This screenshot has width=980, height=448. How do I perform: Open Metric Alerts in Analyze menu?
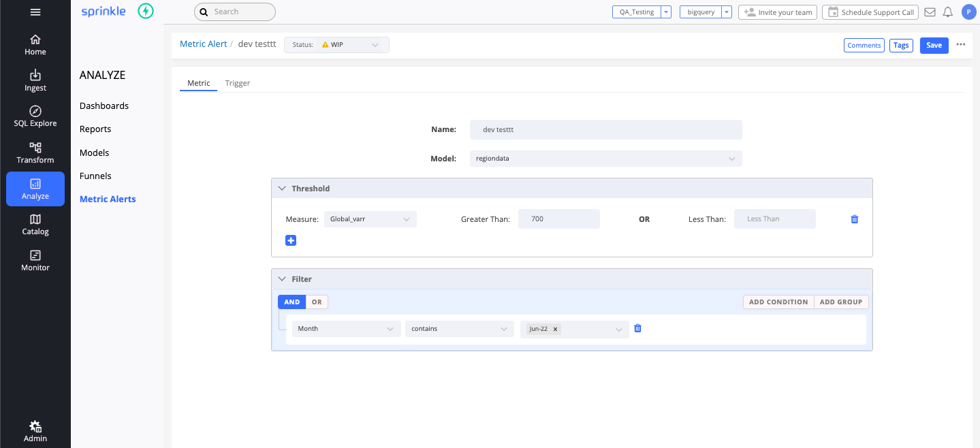[108, 199]
